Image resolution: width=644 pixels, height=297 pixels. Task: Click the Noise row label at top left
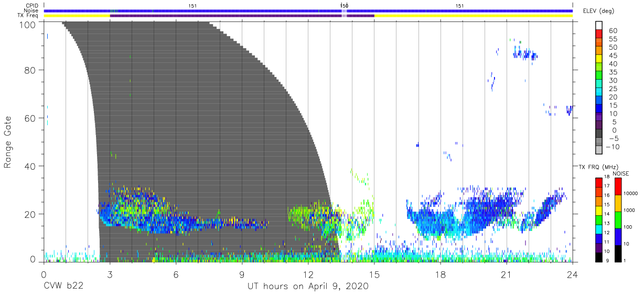pyautogui.click(x=32, y=10)
